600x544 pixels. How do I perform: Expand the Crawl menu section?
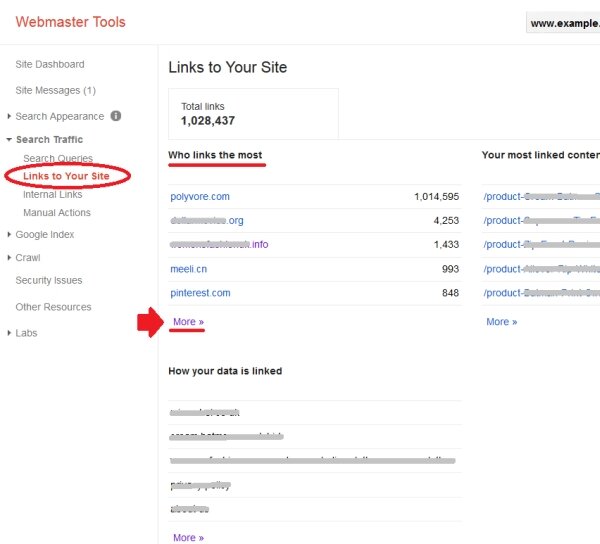28,258
